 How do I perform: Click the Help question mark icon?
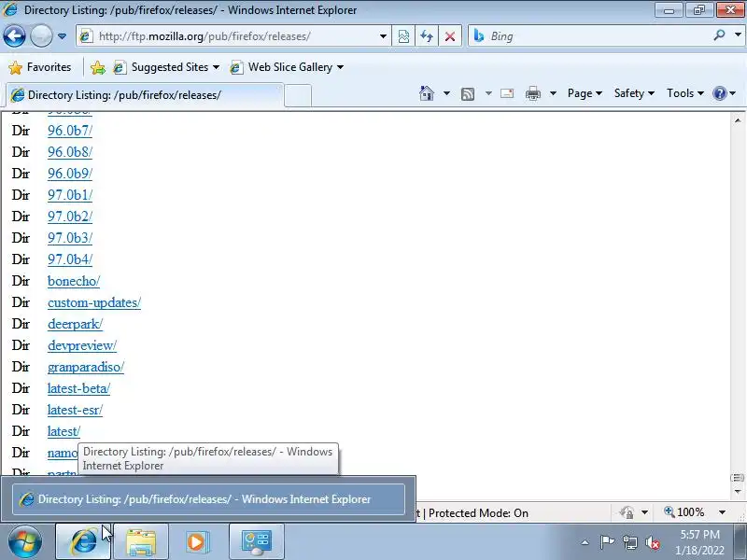coord(719,93)
